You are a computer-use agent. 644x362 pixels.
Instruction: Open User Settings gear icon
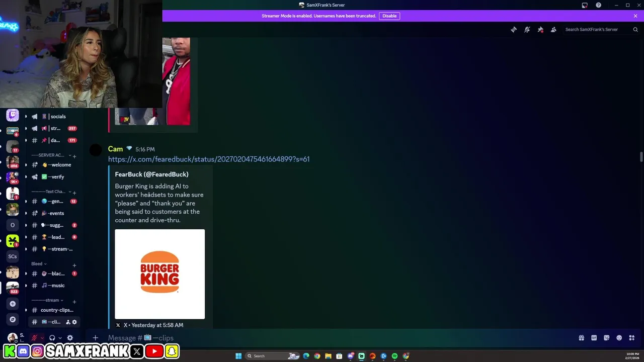(70, 338)
